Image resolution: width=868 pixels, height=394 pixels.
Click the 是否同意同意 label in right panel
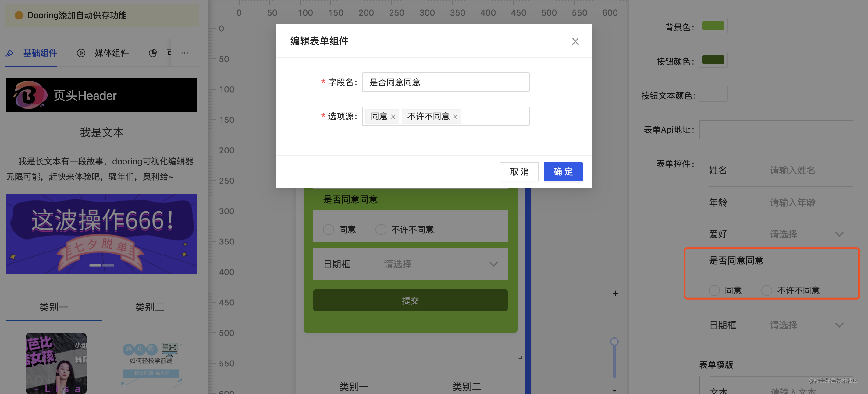[x=736, y=260]
